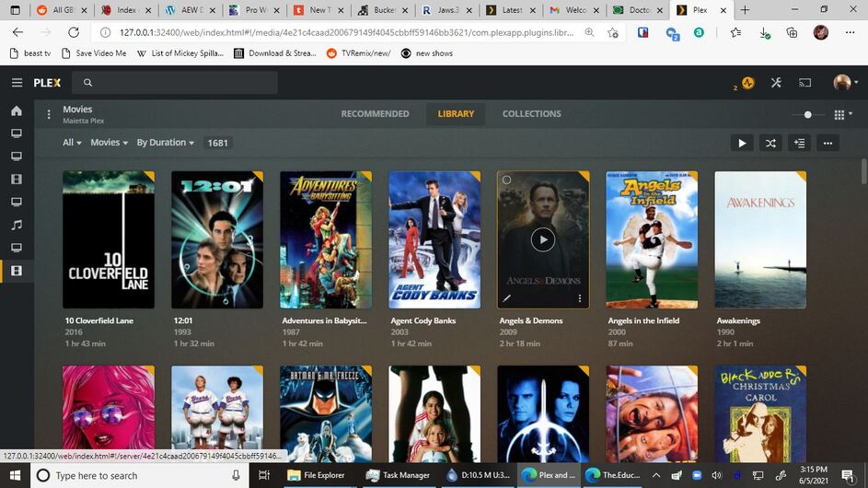
Task: Open the new shows bookmark
Action: click(x=427, y=53)
